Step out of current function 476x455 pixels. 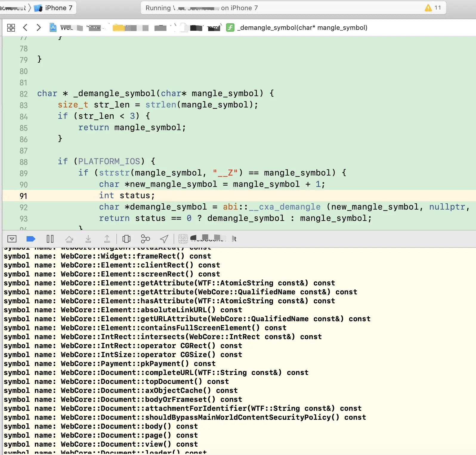coord(107,239)
